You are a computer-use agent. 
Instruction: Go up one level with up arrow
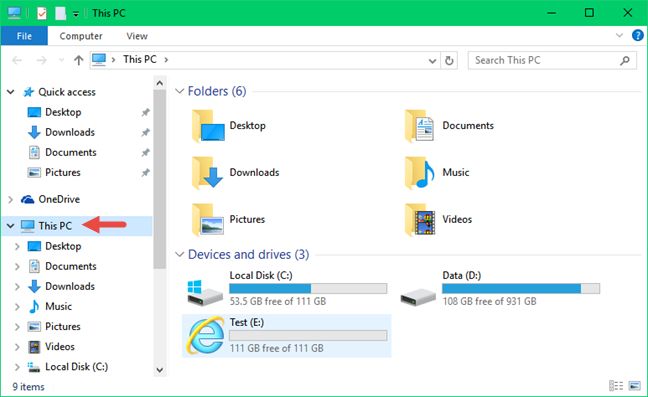click(79, 60)
